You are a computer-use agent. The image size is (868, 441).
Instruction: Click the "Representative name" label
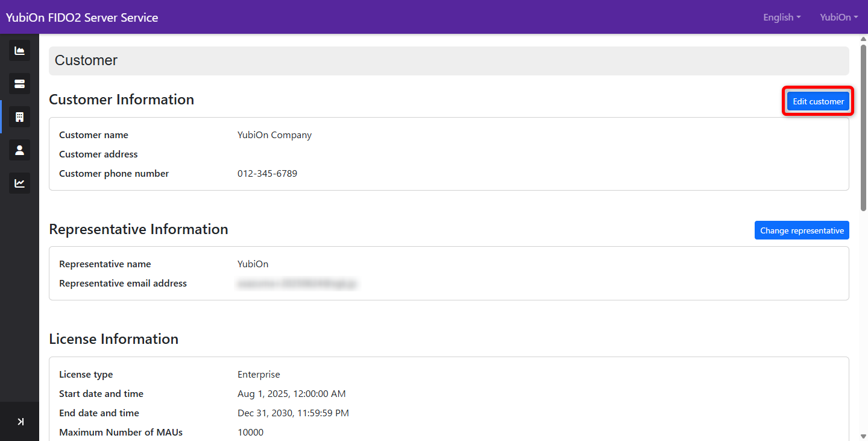(105, 264)
